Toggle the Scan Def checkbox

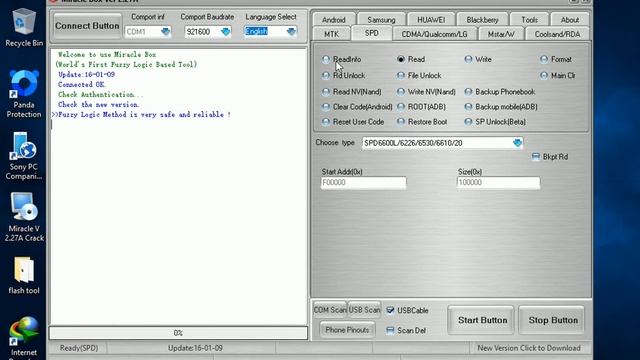(x=390, y=330)
